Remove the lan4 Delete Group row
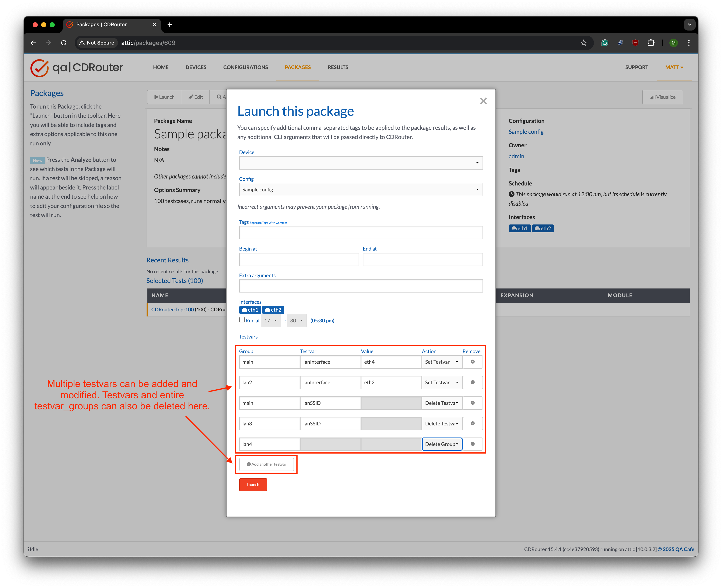 (473, 444)
